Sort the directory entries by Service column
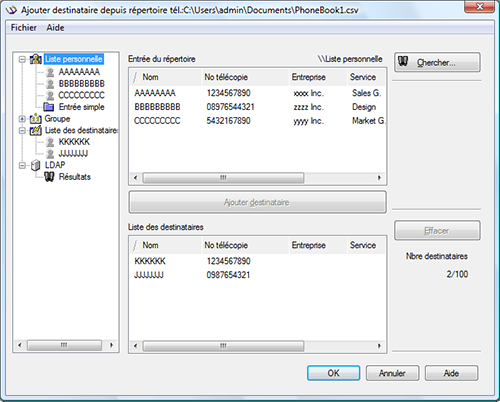The image size is (500, 402). 366,77
